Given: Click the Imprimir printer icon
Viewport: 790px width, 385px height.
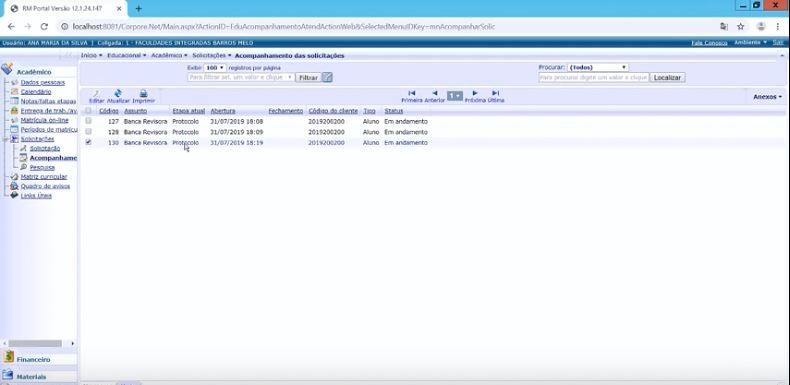Looking at the screenshot, I should coord(143,93).
